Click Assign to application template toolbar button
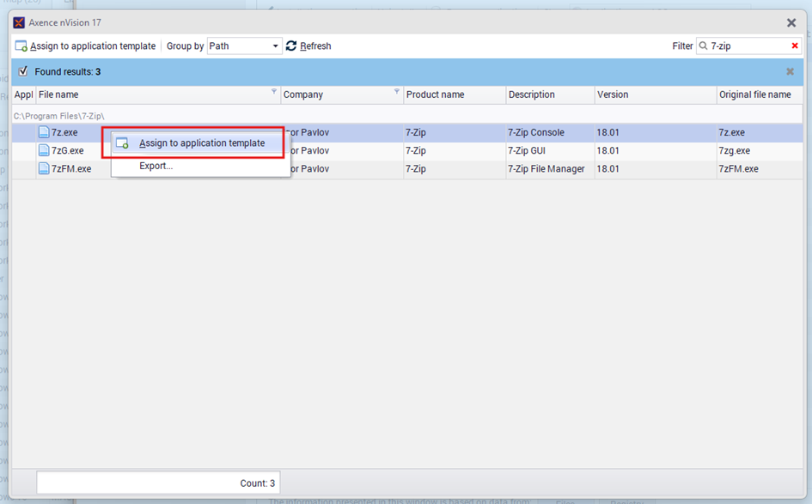Viewport: 812px width, 504px height. [85, 46]
